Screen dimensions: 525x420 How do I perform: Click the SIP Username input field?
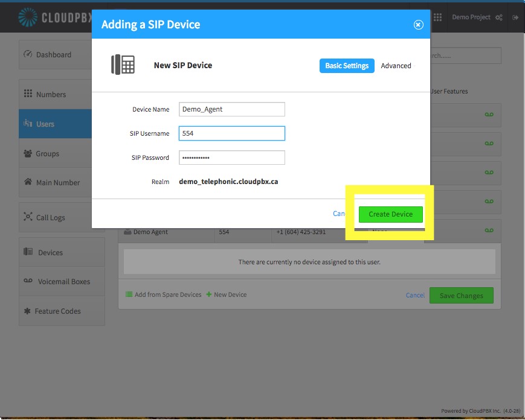coord(232,133)
